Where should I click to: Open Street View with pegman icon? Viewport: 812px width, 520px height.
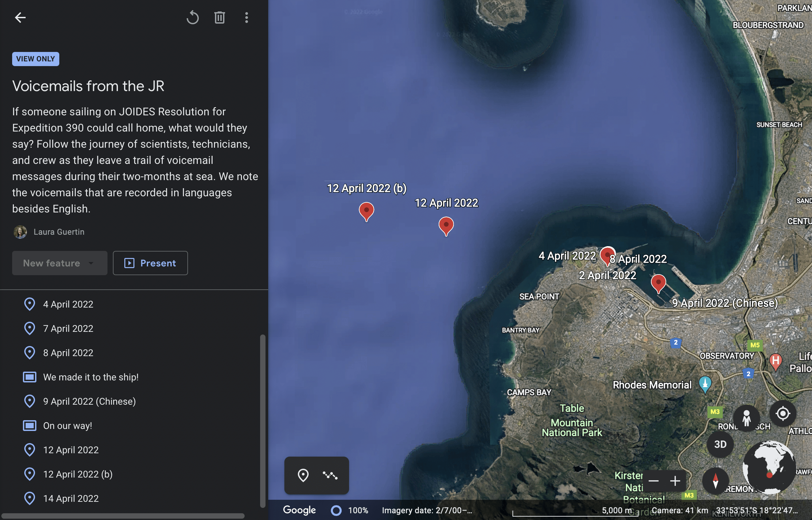tap(747, 418)
